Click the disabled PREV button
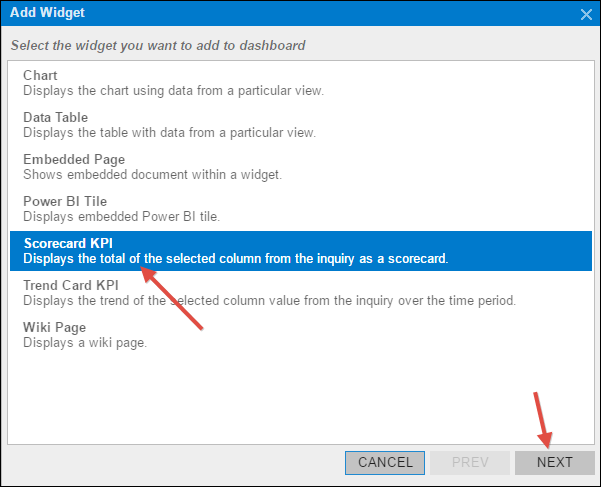 click(469, 462)
